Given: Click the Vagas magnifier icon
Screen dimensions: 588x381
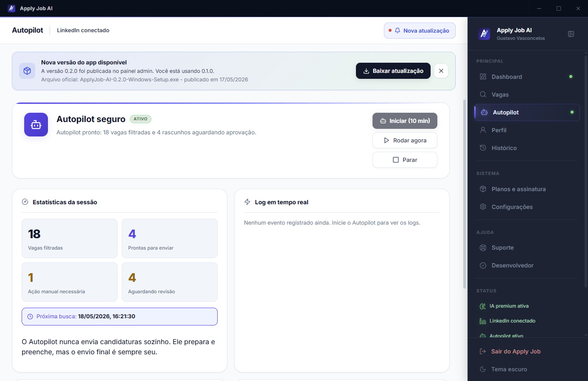Looking at the screenshot, I should click(483, 95).
